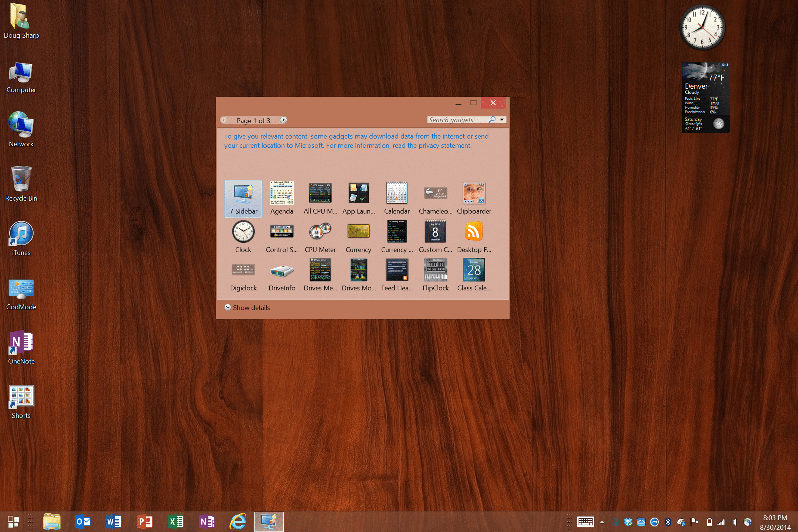Go to previous gadgets page
798x532 pixels.
point(224,120)
